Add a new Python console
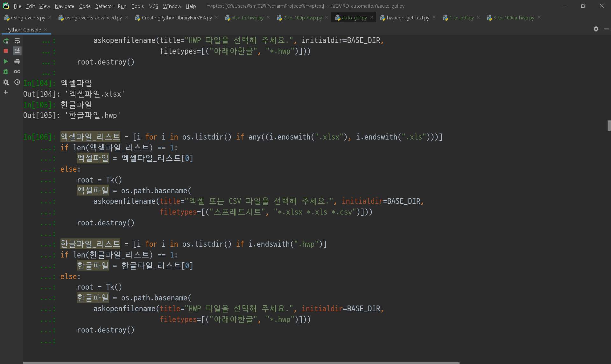611x364 pixels. pyautogui.click(x=6, y=93)
